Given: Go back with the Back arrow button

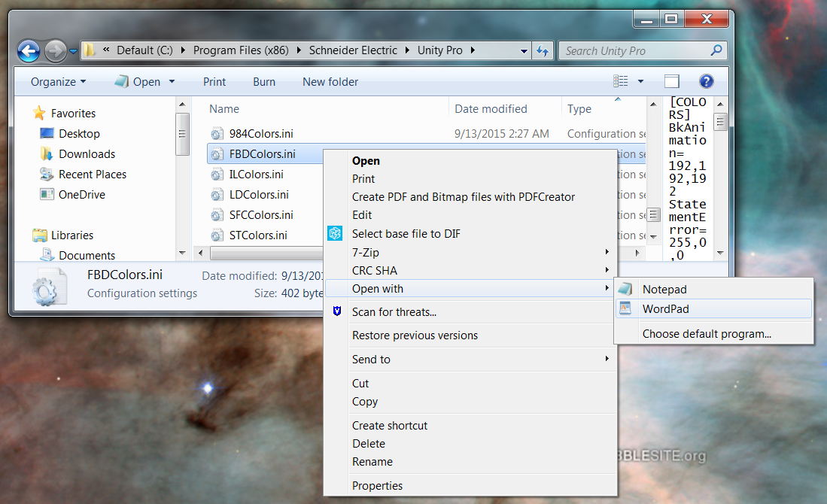Looking at the screenshot, I should [x=29, y=51].
